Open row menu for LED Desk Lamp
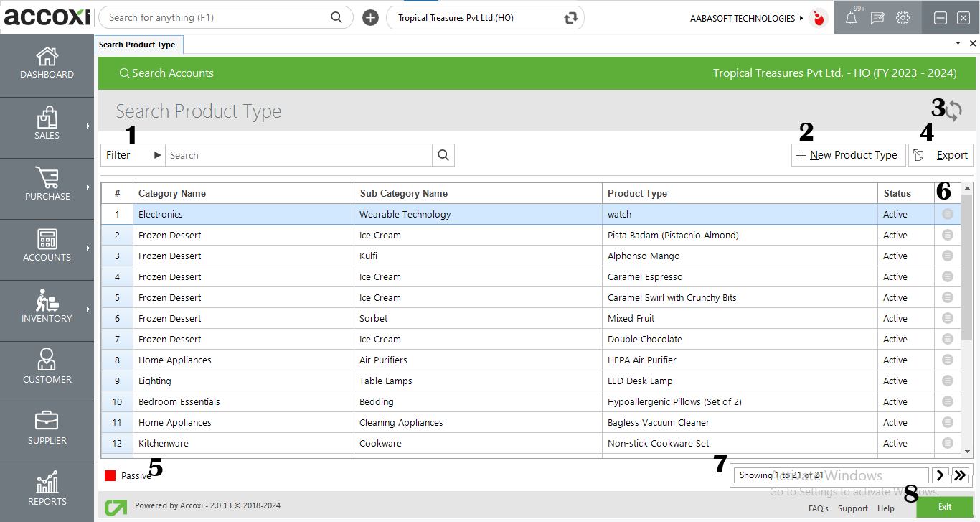 point(947,381)
